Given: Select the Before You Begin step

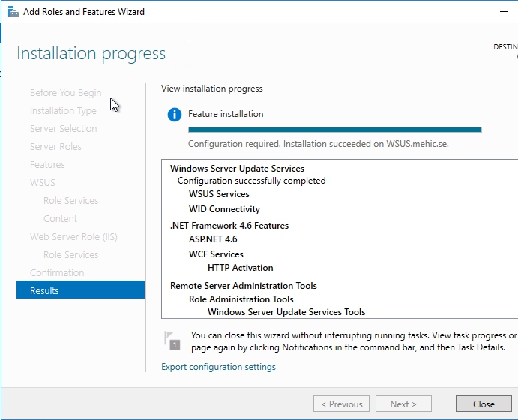Looking at the screenshot, I should click(x=65, y=92).
